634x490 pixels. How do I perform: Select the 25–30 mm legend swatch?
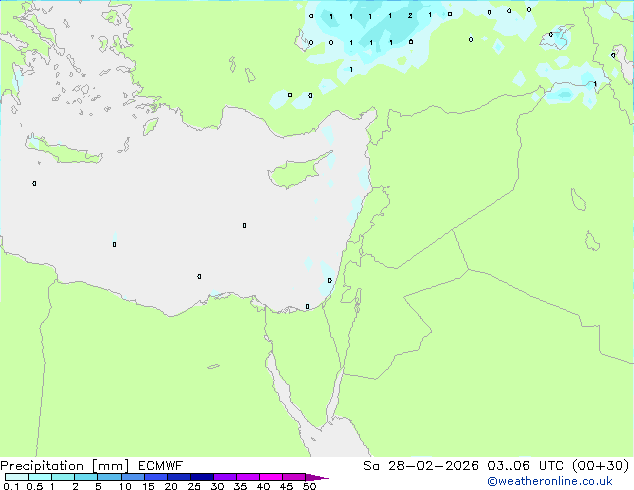(201, 477)
